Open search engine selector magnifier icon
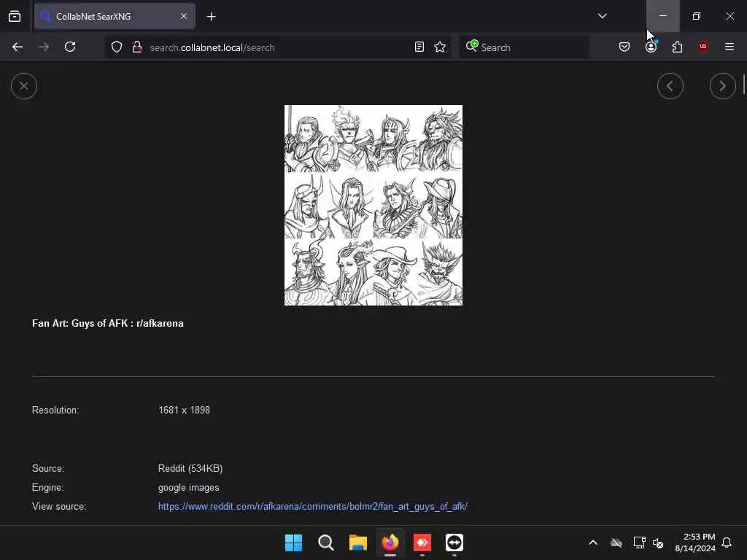Screen dimensions: 747x560 tap(472, 46)
